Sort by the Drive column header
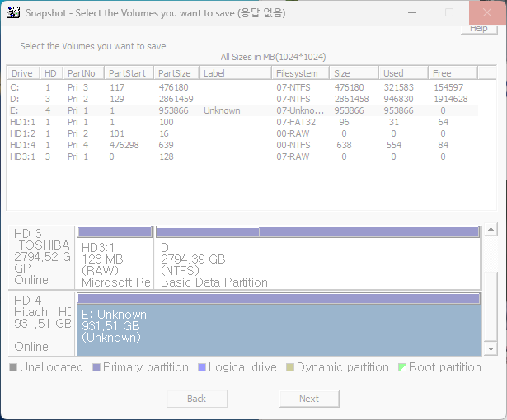The image size is (507, 420). 24,73
